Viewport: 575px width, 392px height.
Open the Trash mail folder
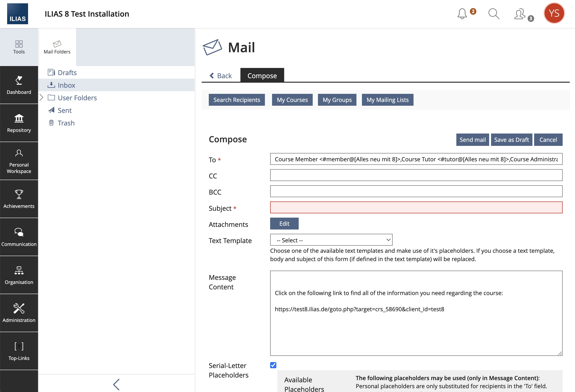66,123
